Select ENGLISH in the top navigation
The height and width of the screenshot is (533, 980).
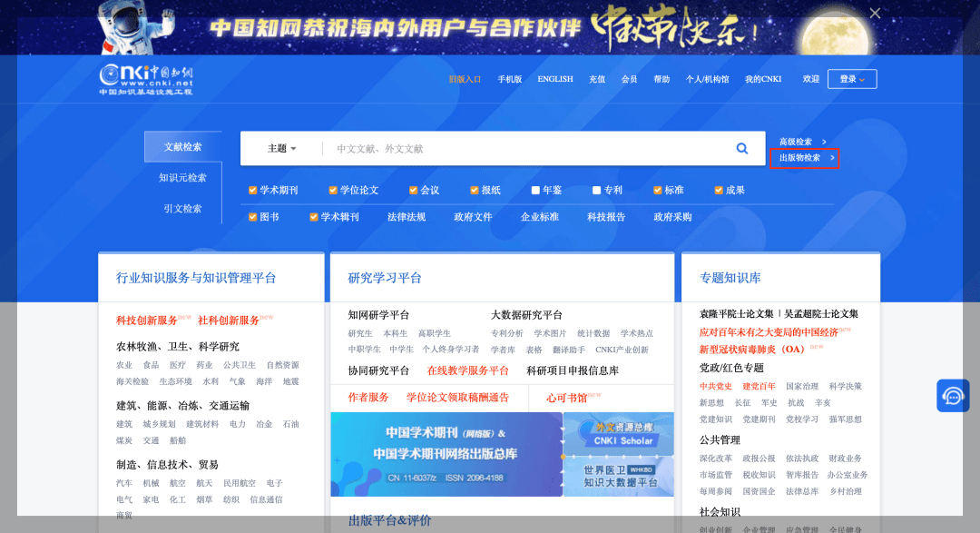554,79
